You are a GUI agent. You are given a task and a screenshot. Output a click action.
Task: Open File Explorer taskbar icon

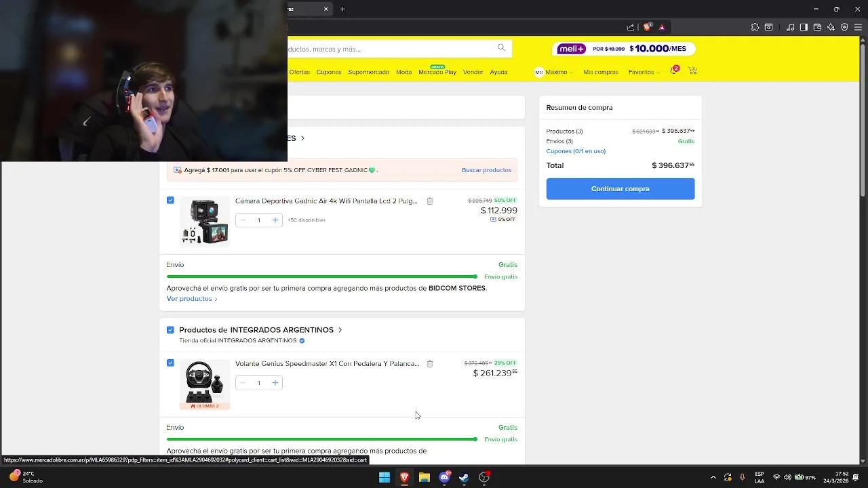[425, 477]
